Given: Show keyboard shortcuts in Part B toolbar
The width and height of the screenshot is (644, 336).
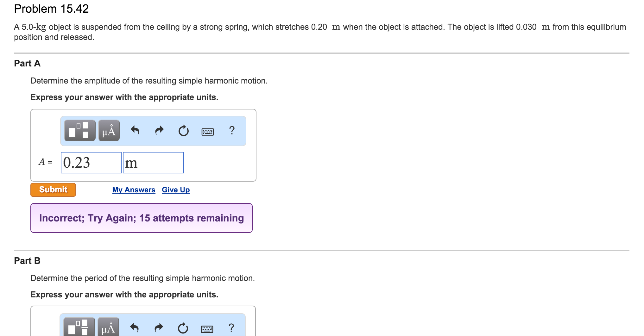Looking at the screenshot, I should 207,329.
